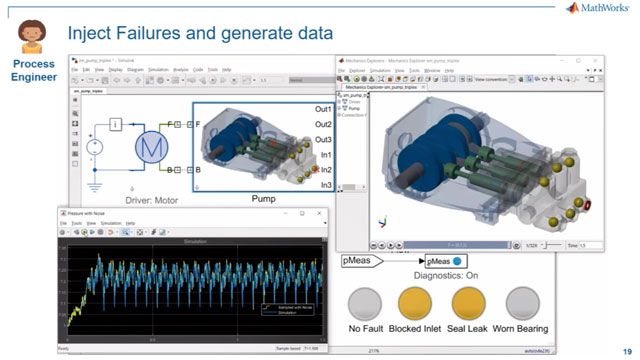Click Mechanics Explorer step back button
This screenshot has width=640, height=360.
pos(382,245)
